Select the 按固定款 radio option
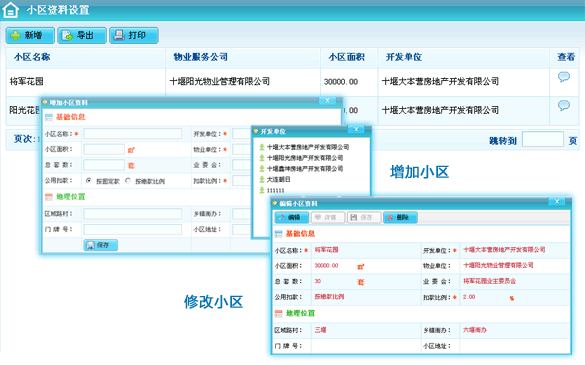This screenshot has width=585, height=365. 88,181
